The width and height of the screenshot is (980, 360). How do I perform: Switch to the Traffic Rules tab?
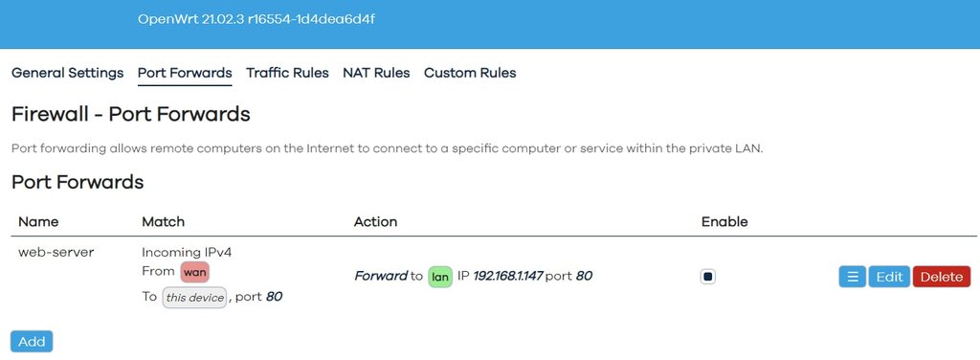pos(287,73)
